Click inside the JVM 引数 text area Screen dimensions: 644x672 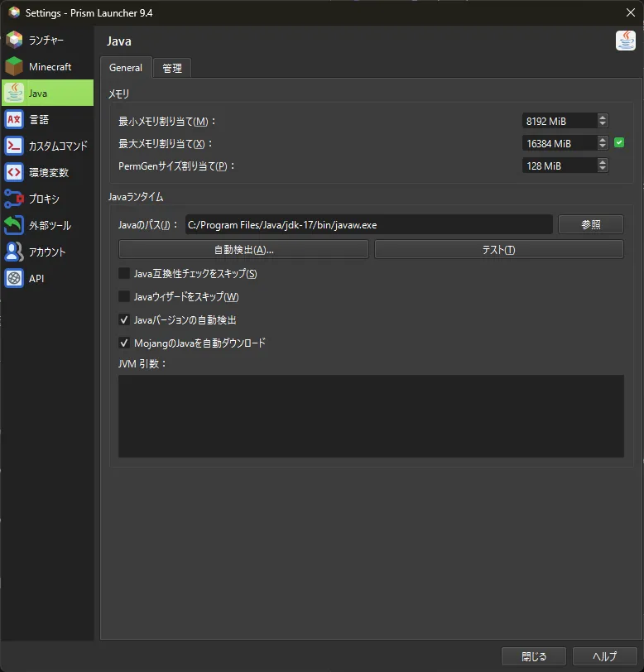tap(372, 416)
